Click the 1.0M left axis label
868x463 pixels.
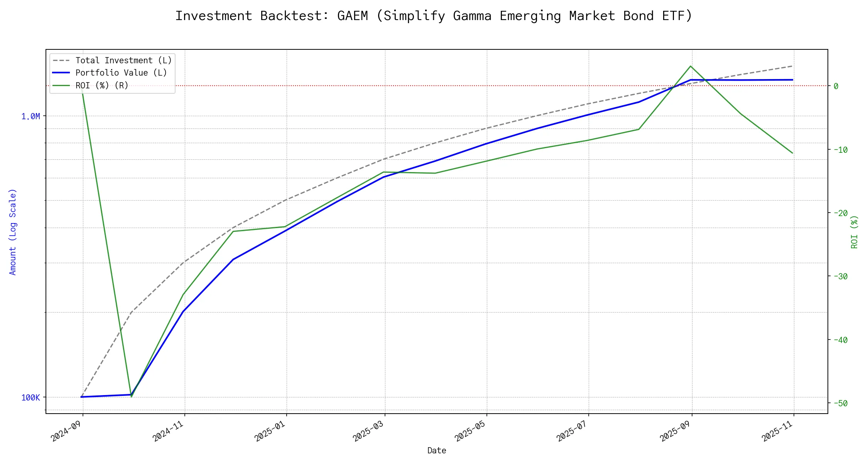30,116
